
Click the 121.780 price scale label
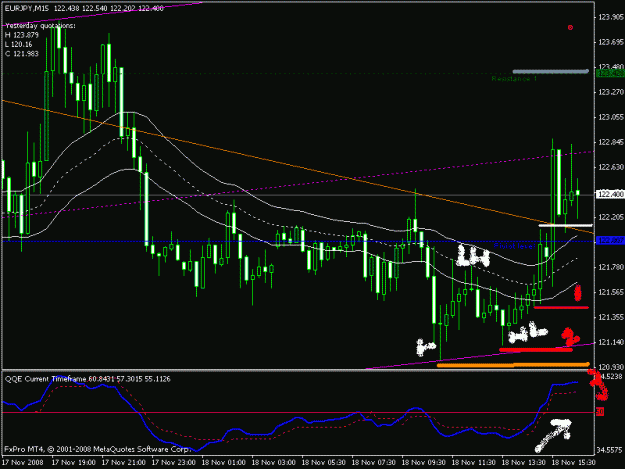pyautogui.click(x=611, y=267)
